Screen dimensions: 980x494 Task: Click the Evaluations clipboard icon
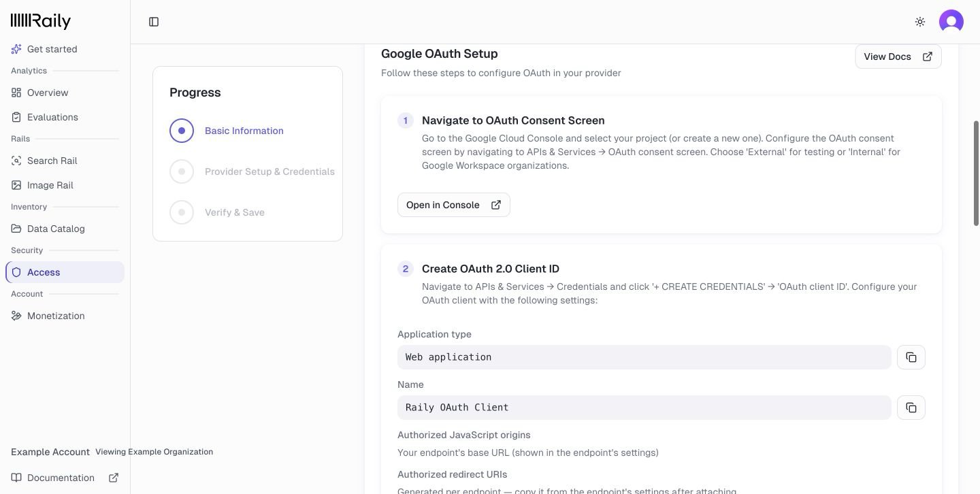[x=16, y=117]
